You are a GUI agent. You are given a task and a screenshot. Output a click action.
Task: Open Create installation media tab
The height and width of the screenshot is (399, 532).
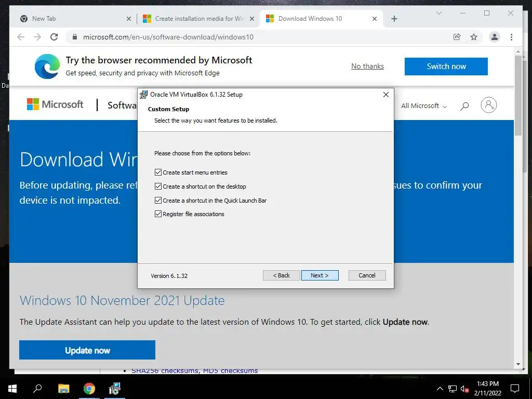(199, 19)
